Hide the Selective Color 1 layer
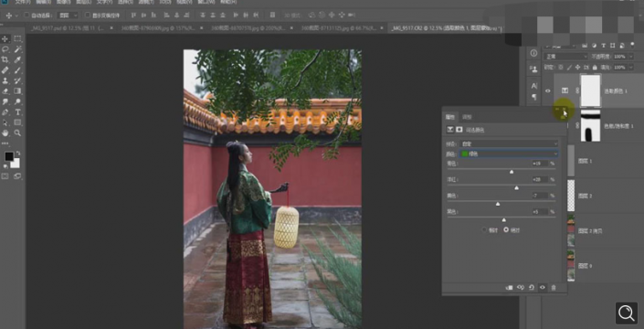This screenshot has height=329, width=644. [547, 90]
